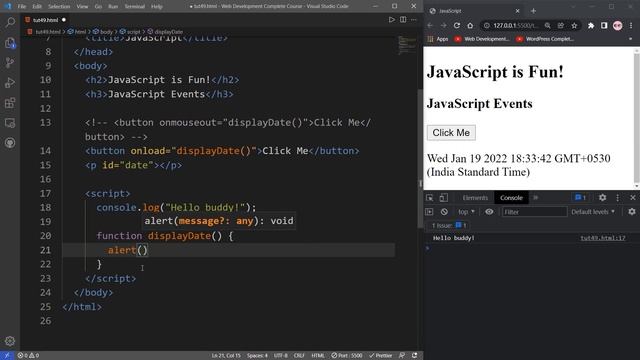Image resolution: width=640 pixels, height=360 pixels.
Task: Clear the DevTools console
Action: (444, 212)
